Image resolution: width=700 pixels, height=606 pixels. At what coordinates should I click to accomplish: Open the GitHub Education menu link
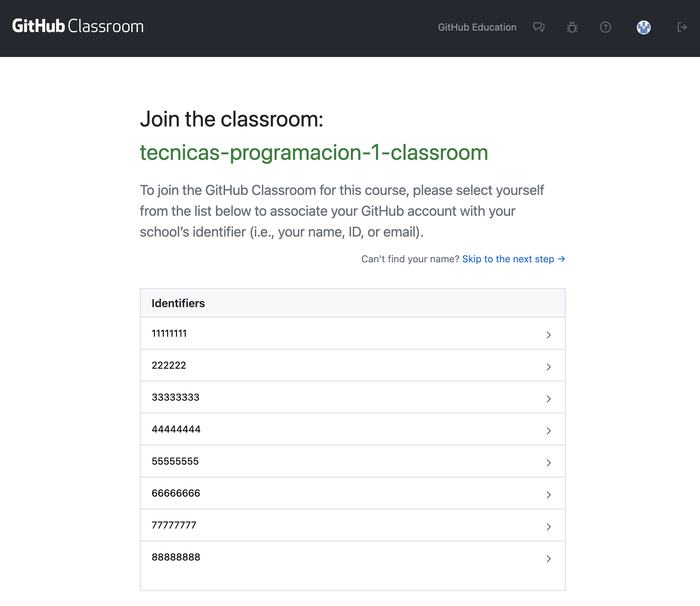tap(477, 27)
